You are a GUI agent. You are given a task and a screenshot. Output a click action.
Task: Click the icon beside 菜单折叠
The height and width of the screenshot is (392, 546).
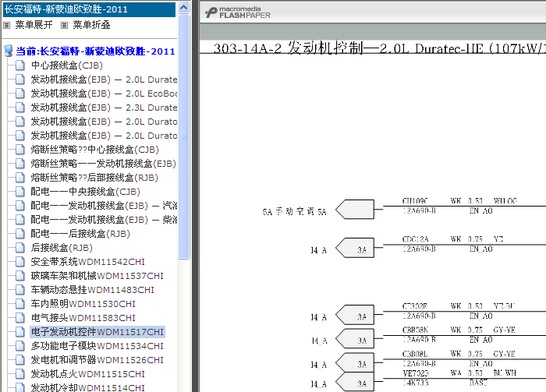64,25
